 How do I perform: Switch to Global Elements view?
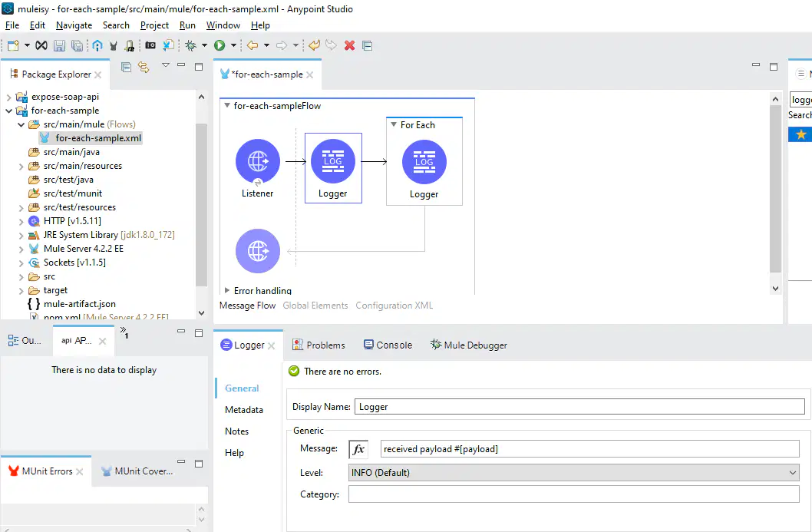tap(315, 306)
